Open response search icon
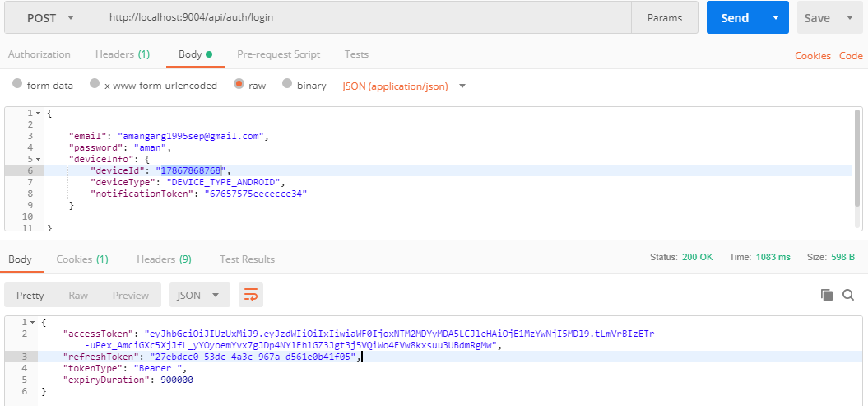 click(848, 295)
